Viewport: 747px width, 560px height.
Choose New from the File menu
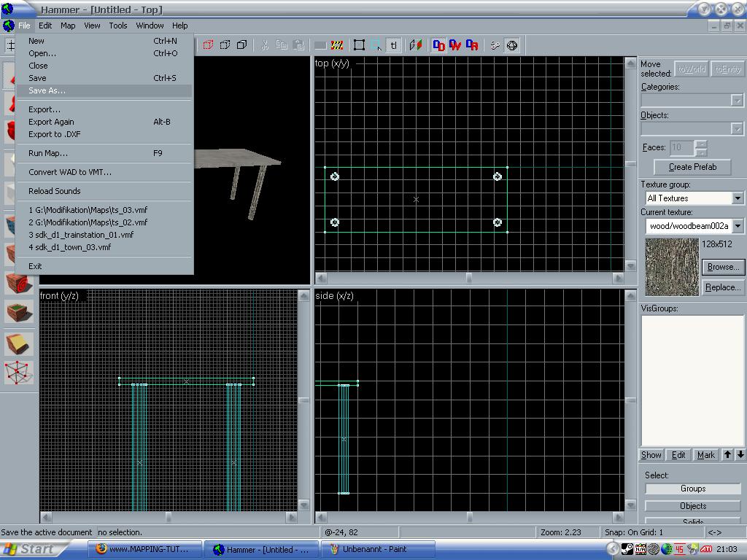(104, 41)
